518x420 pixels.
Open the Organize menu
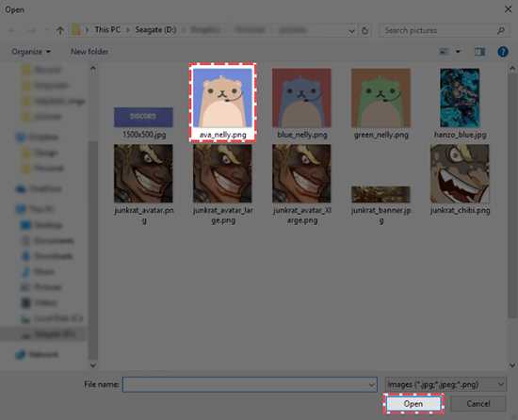tap(31, 52)
